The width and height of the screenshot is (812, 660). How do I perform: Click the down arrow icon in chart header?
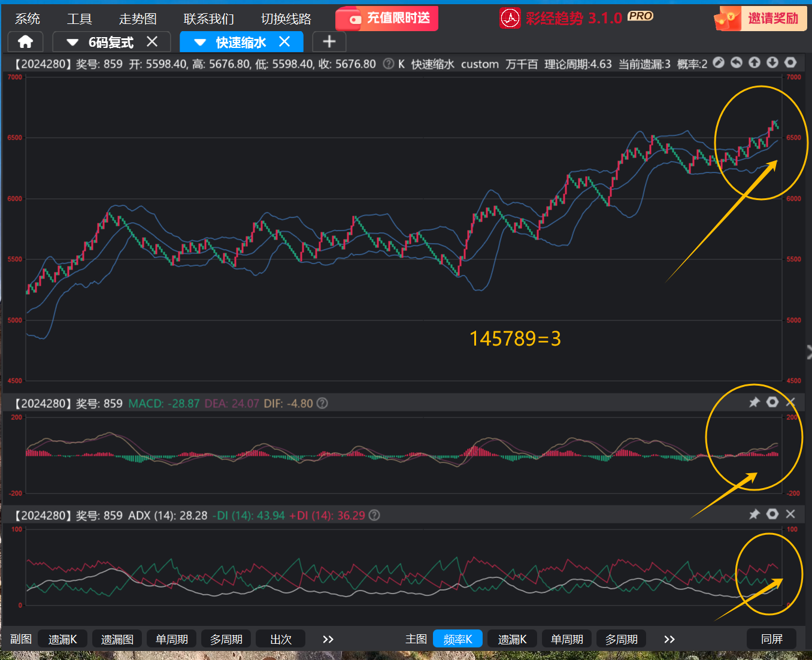coord(772,63)
